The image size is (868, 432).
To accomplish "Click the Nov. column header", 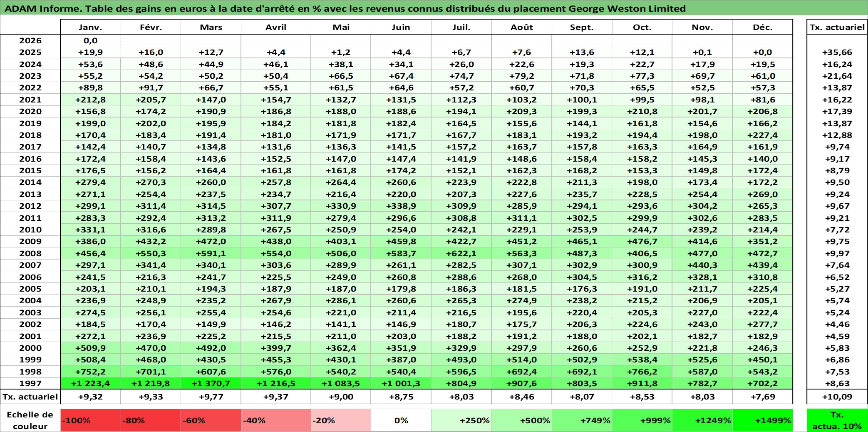I will tap(702, 27).
